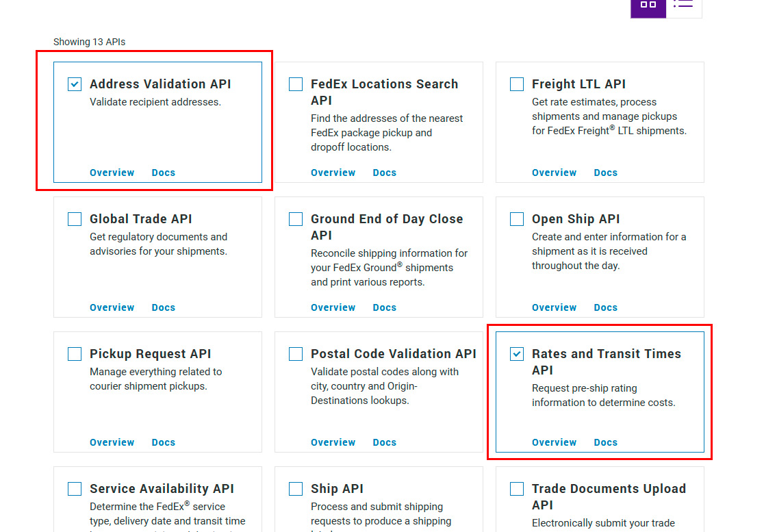Enable the Service Availability API checkbox

coord(75,489)
